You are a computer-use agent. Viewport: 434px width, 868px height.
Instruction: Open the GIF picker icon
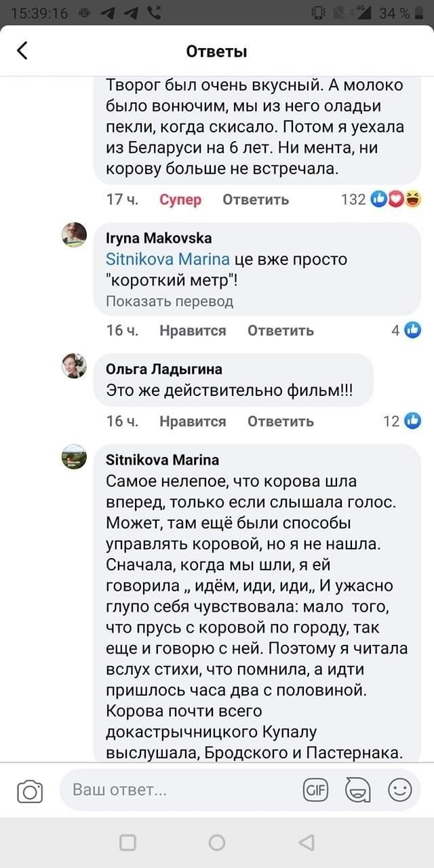(315, 790)
